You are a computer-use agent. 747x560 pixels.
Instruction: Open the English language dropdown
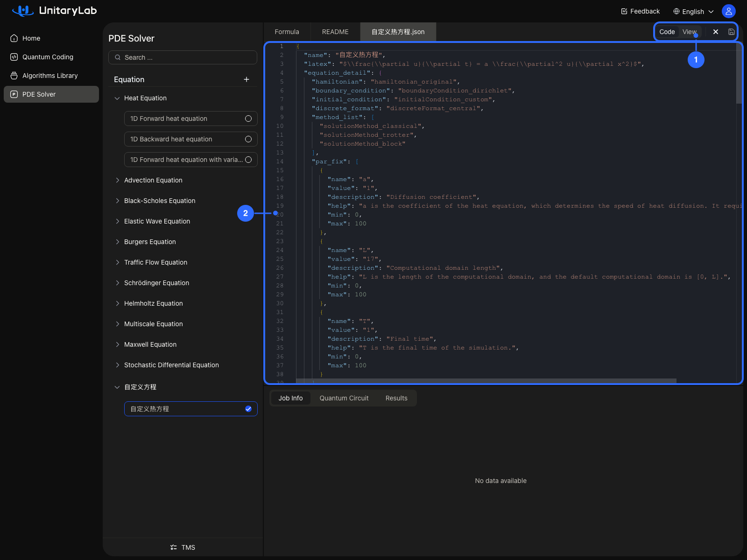pyautogui.click(x=693, y=11)
